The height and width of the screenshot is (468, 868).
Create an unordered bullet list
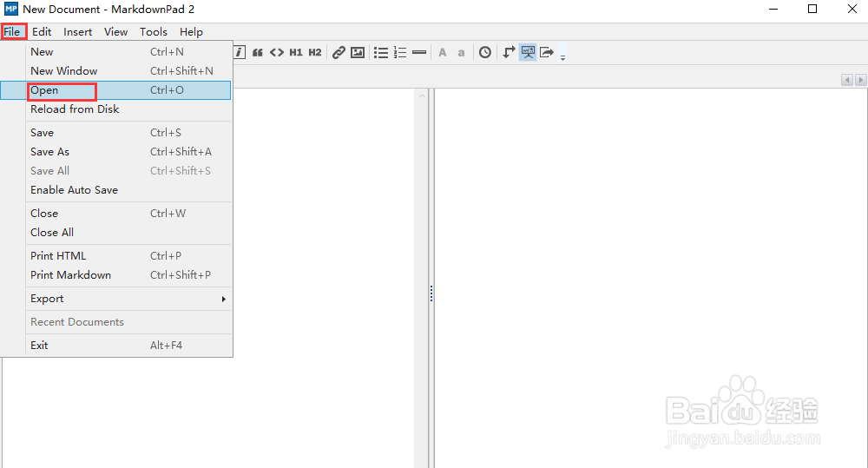[381, 53]
